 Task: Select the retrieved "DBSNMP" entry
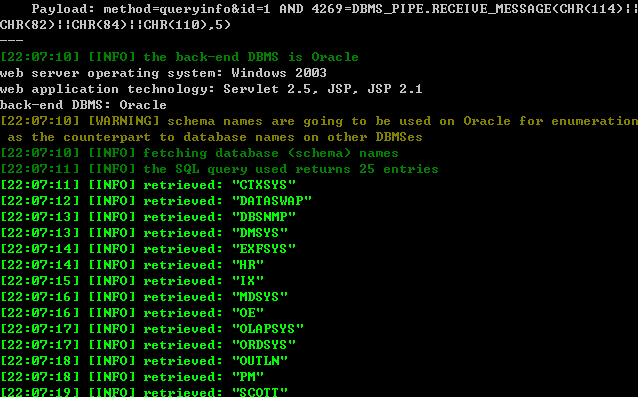coord(148,217)
